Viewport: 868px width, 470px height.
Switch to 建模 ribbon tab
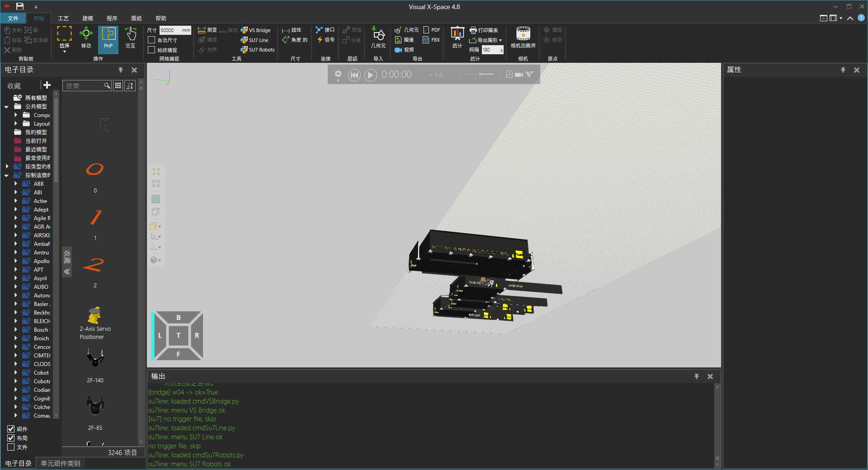[88, 19]
